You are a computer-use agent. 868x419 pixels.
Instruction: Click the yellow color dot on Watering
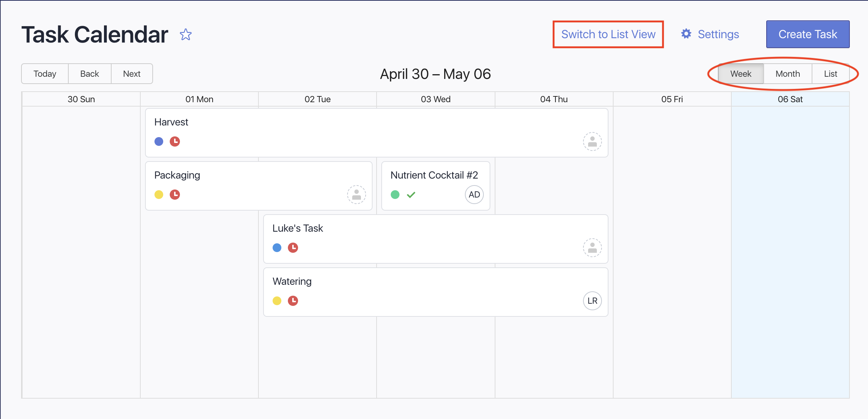click(277, 301)
